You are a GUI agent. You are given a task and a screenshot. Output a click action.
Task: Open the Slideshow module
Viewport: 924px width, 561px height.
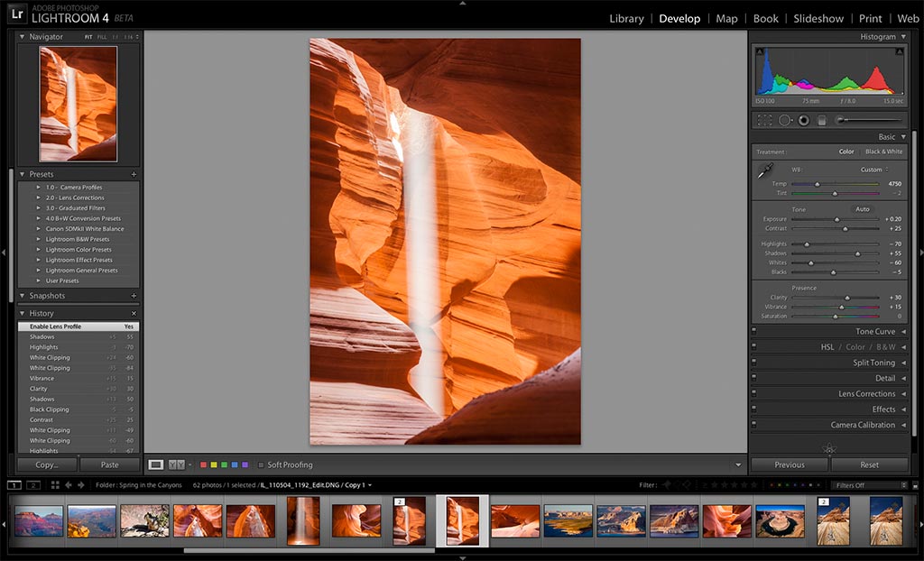click(x=818, y=18)
